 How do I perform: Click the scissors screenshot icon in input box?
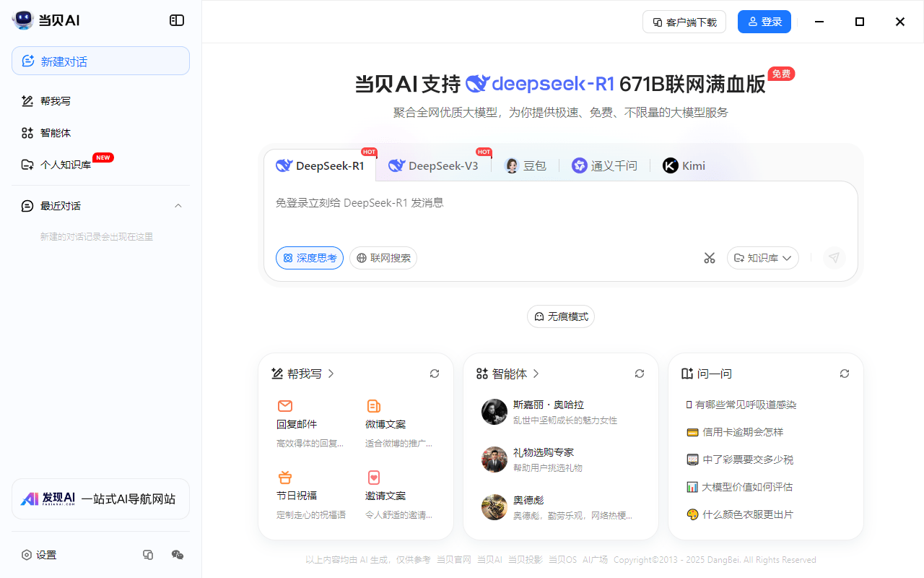(710, 257)
